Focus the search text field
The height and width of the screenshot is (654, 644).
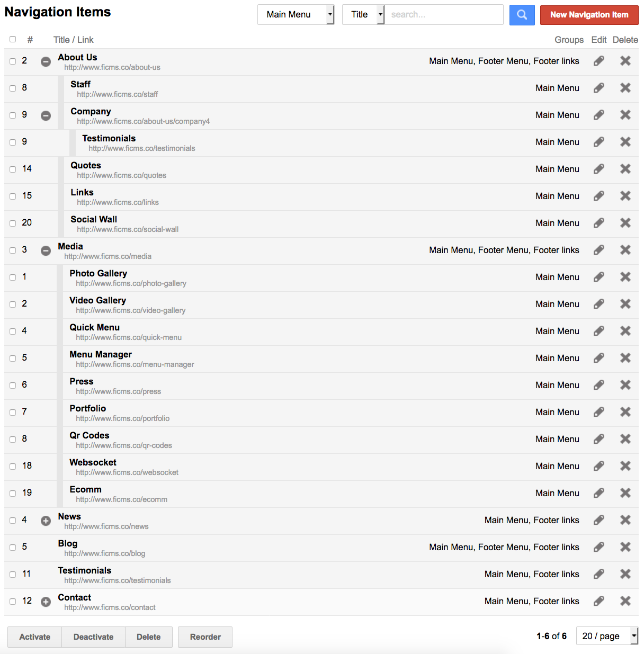(x=443, y=15)
